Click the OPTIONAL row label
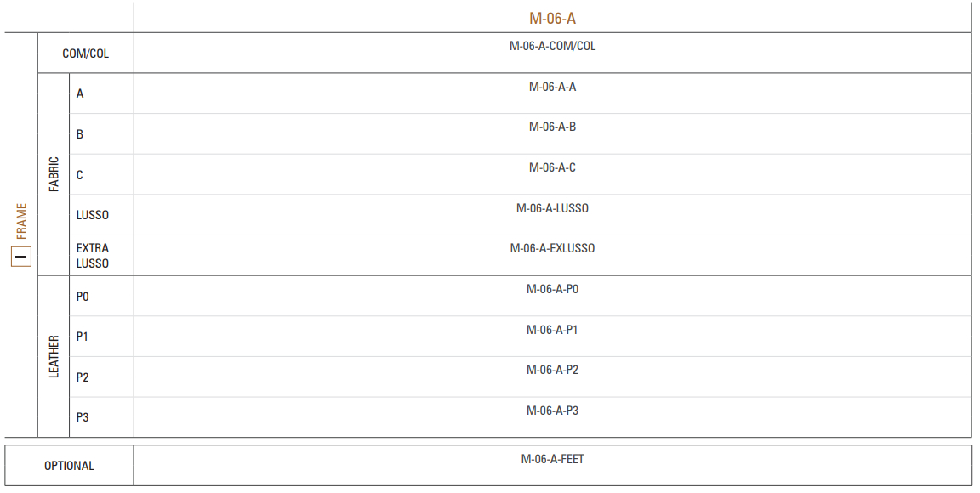 tap(70, 466)
